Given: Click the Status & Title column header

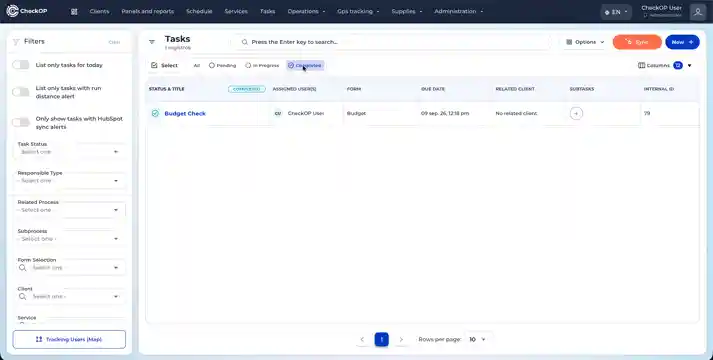Looking at the screenshot, I should (166, 89).
